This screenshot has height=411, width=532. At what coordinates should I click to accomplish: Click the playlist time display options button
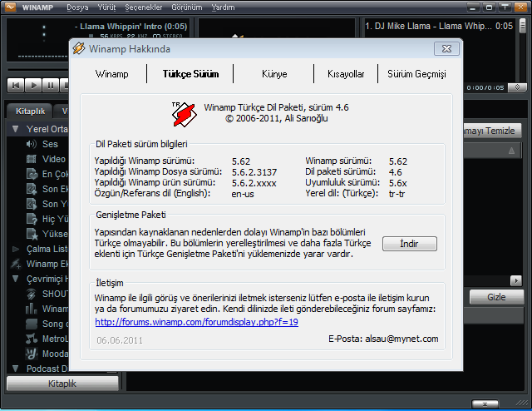point(517,87)
